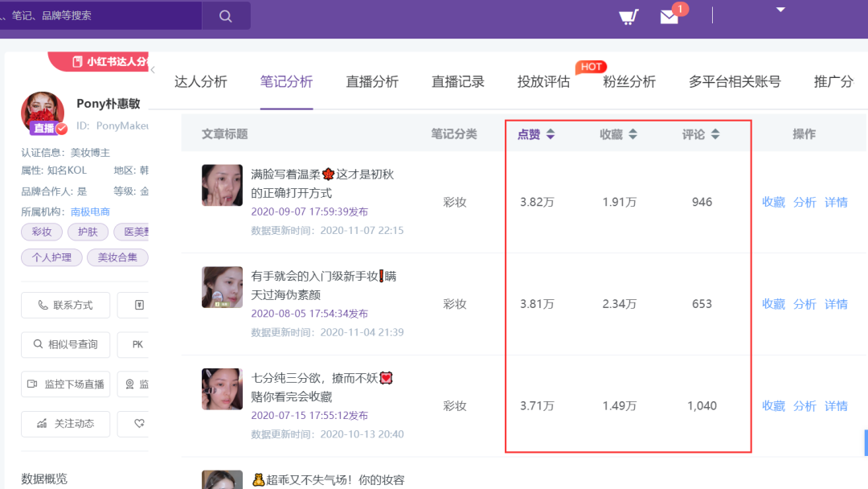868x489 pixels.
Task: Open the account dropdown at top right
Action: tap(779, 10)
